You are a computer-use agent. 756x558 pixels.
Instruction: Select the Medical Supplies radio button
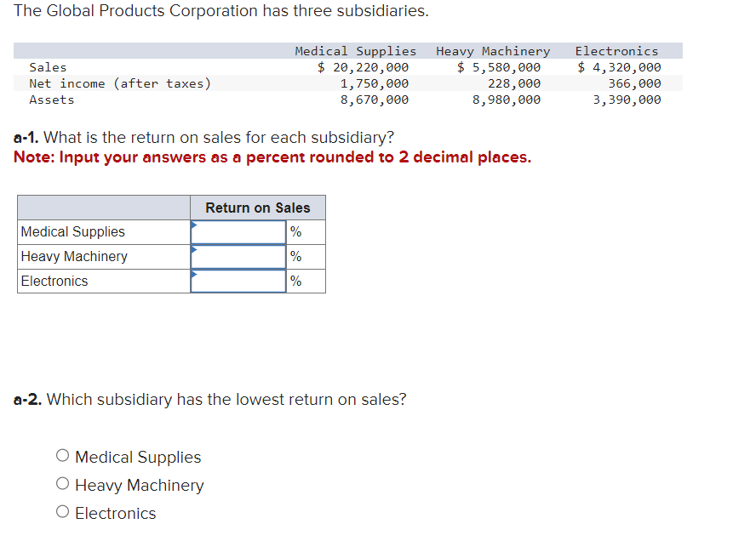(62, 455)
